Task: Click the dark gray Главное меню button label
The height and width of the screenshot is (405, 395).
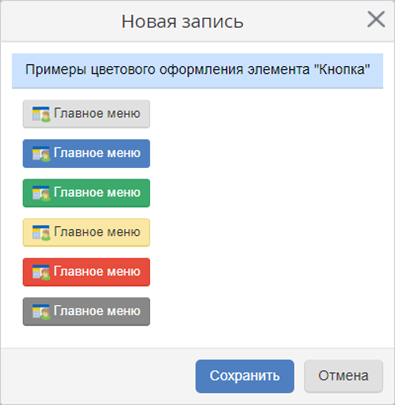Action: (x=97, y=311)
